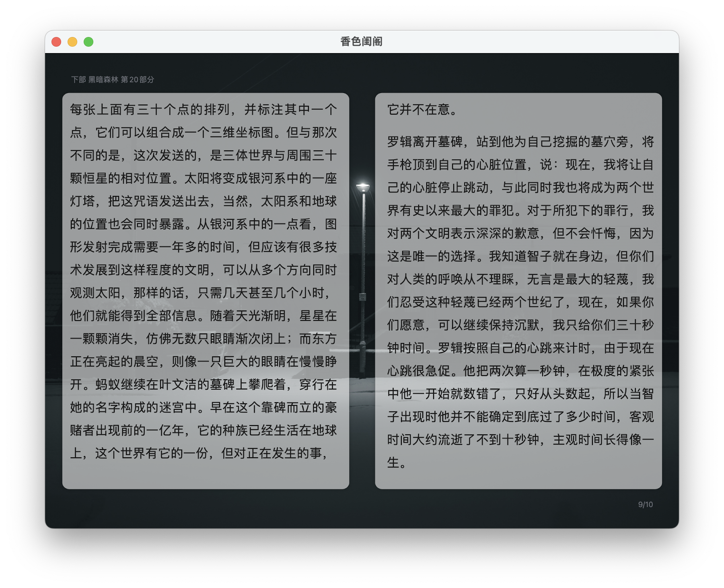
Task: Minimize the reader with the yellow button
Action: [x=72, y=42]
